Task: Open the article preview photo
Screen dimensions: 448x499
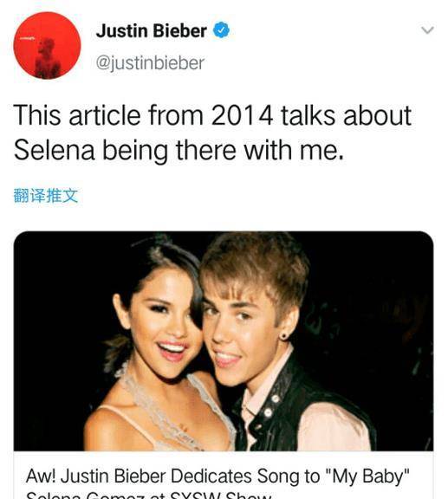Action: pos(224,340)
